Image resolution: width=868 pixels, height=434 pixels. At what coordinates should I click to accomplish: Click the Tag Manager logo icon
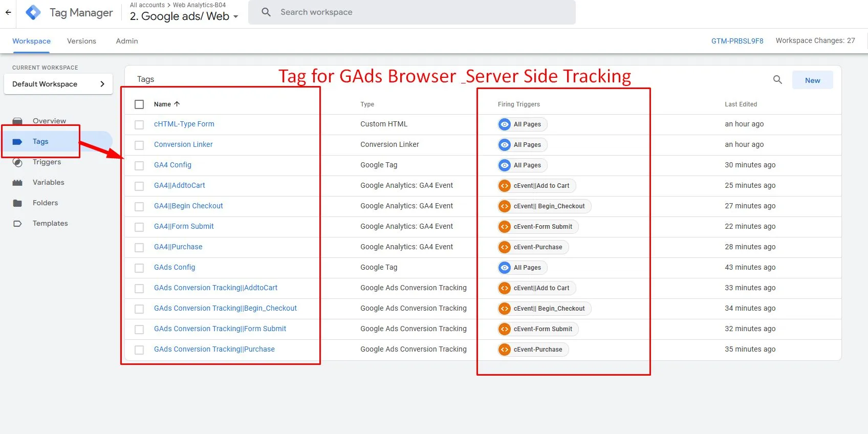tap(33, 12)
